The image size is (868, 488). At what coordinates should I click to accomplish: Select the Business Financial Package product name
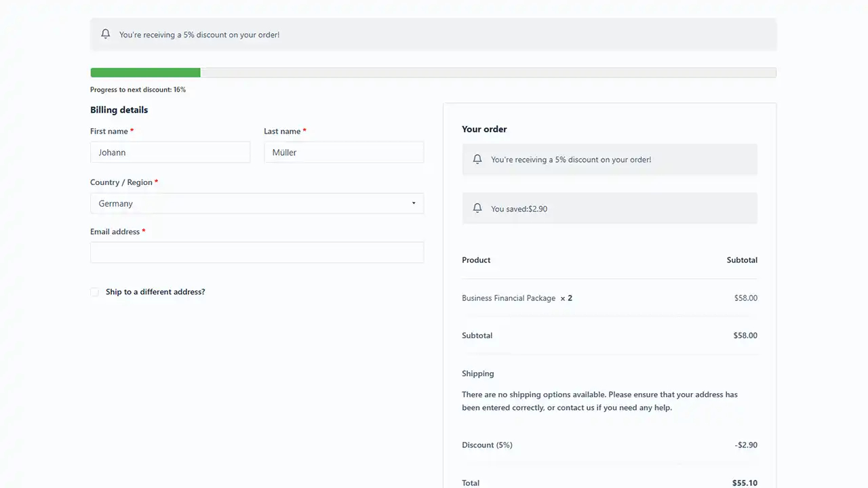click(509, 298)
